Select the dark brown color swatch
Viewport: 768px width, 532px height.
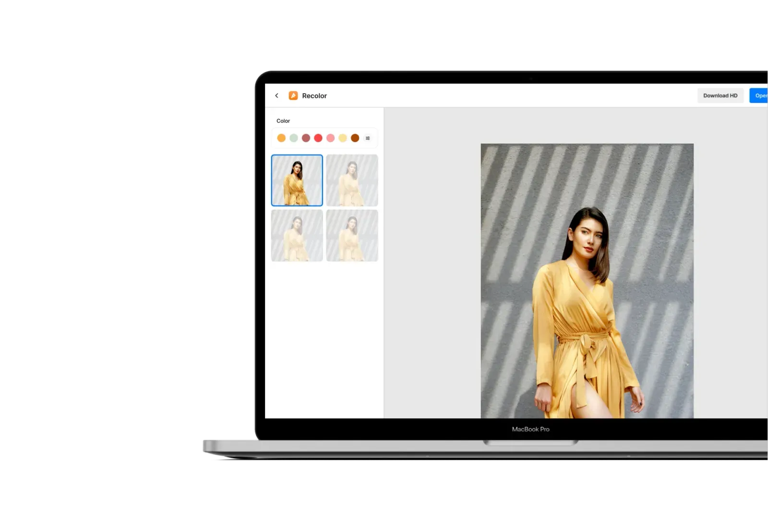355,138
